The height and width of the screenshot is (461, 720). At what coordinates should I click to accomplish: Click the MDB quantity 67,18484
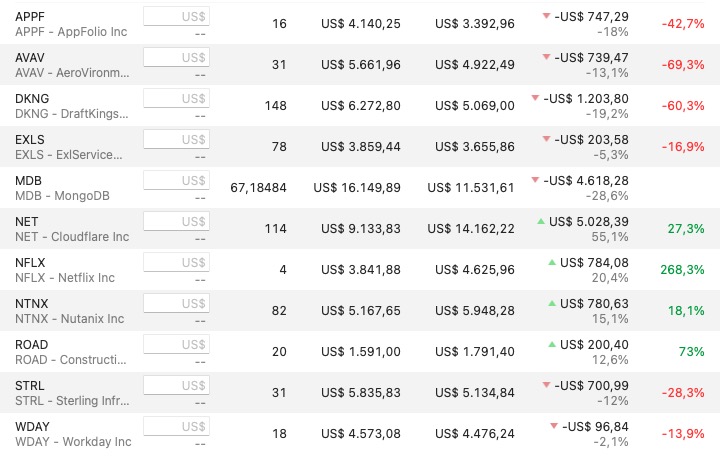click(259, 188)
